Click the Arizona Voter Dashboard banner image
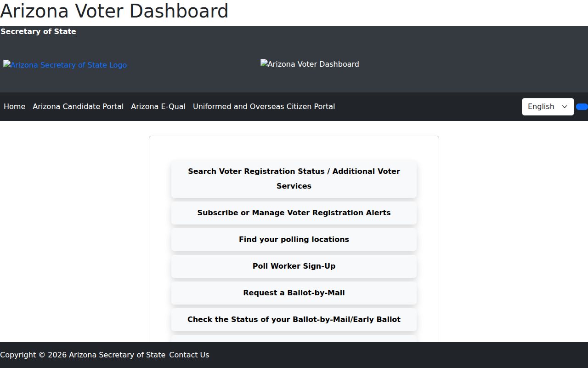 coord(310,64)
